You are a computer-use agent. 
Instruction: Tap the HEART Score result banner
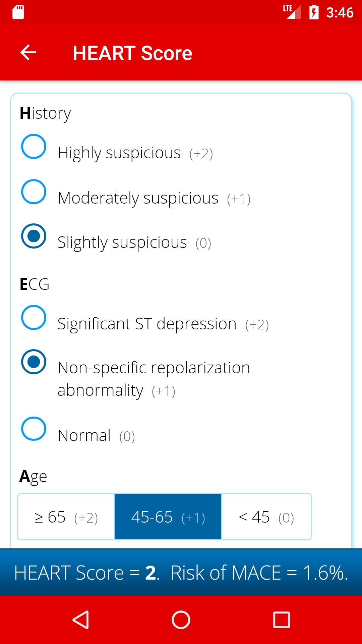click(x=181, y=573)
